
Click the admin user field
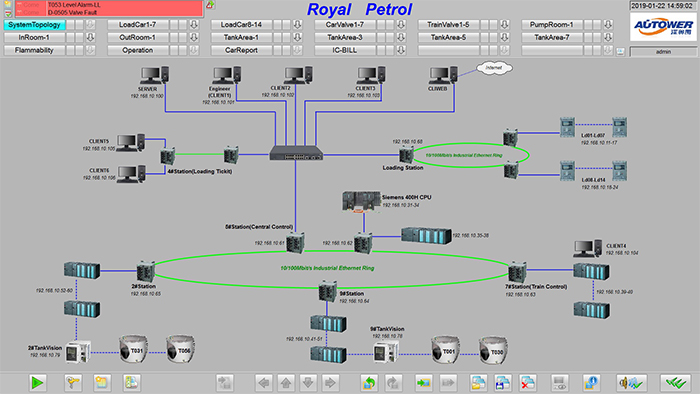[x=663, y=52]
